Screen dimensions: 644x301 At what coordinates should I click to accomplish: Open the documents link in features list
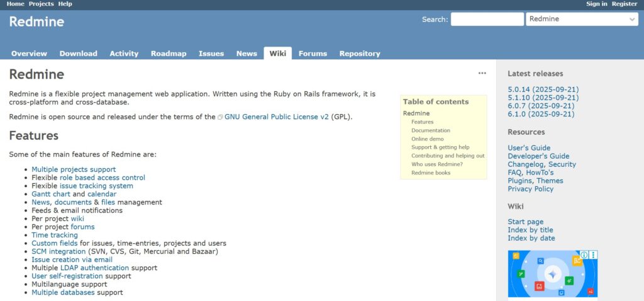(x=73, y=202)
